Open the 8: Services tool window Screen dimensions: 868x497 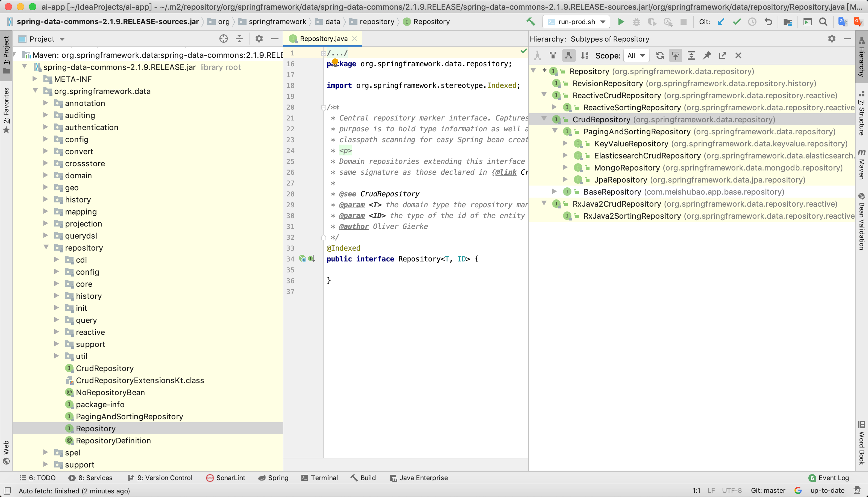(x=90, y=477)
